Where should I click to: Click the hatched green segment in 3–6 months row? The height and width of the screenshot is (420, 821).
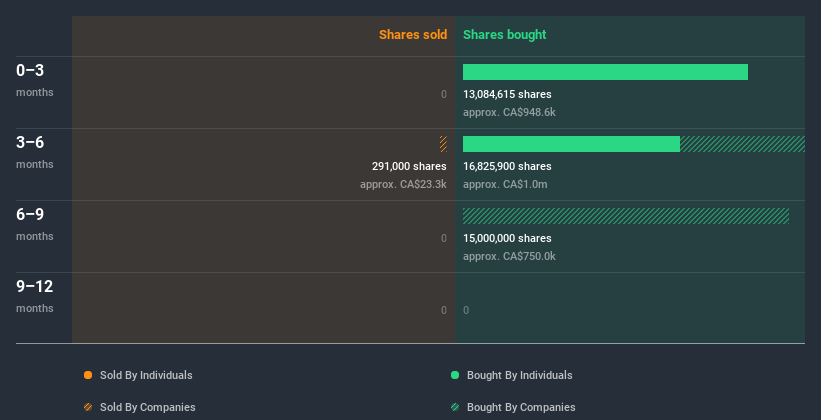tap(742, 144)
